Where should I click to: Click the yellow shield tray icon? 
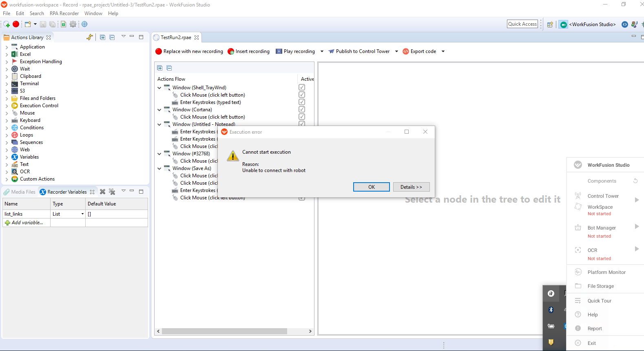[x=551, y=342]
